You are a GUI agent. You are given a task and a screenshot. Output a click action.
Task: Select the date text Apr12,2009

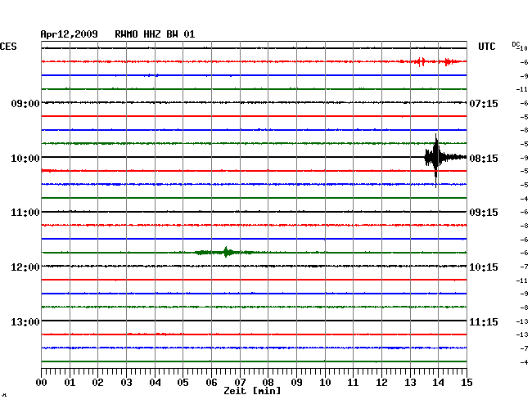pos(70,34)
